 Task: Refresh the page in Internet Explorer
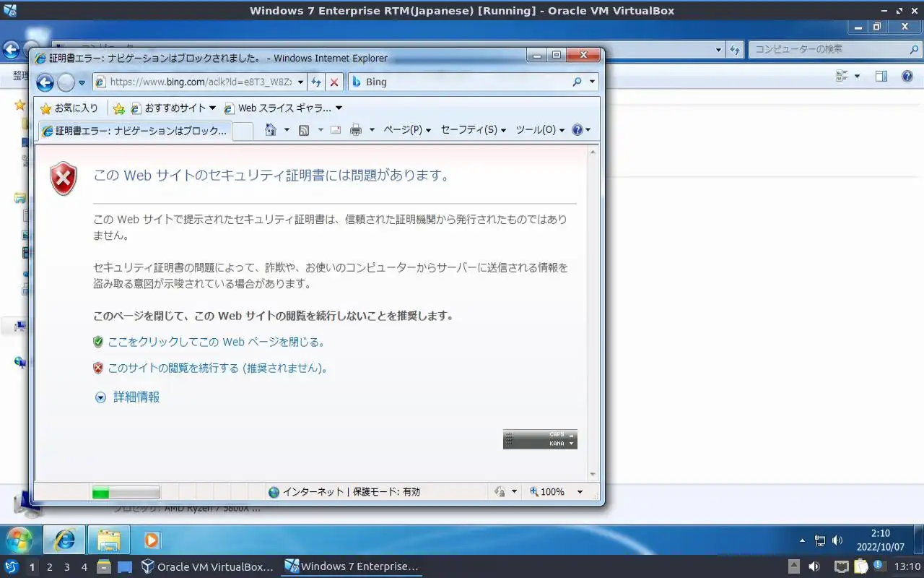(316, 82)
